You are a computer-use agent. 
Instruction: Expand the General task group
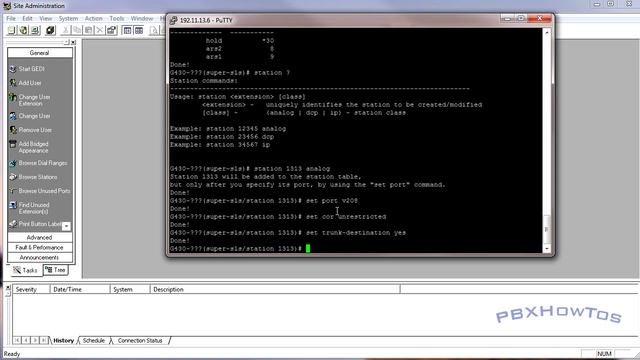tap(40, 53)
